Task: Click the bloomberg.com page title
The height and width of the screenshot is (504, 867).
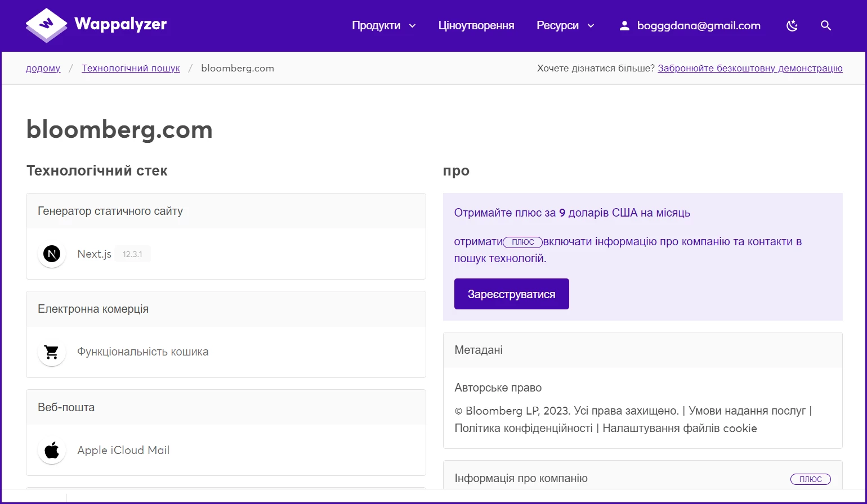Action: point(119,130)
